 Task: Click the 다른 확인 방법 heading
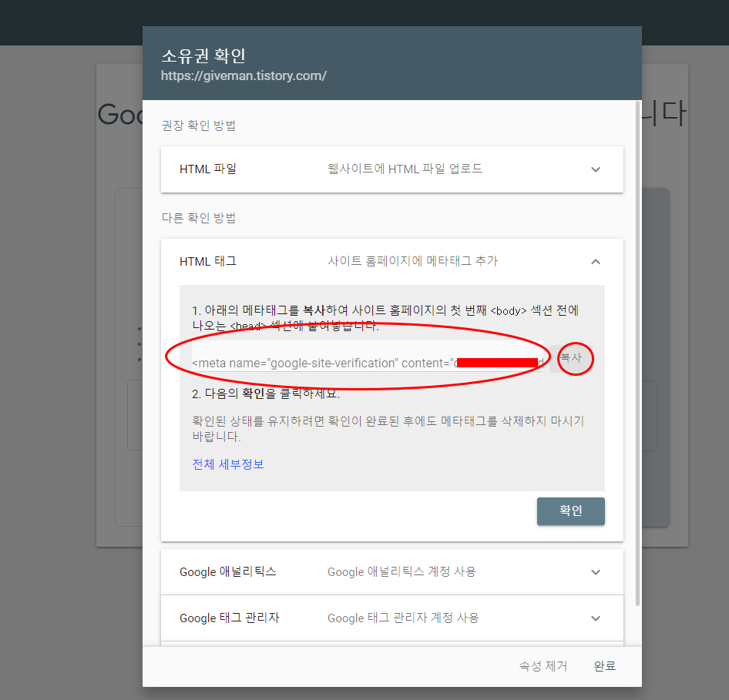[x=199, y=218]
